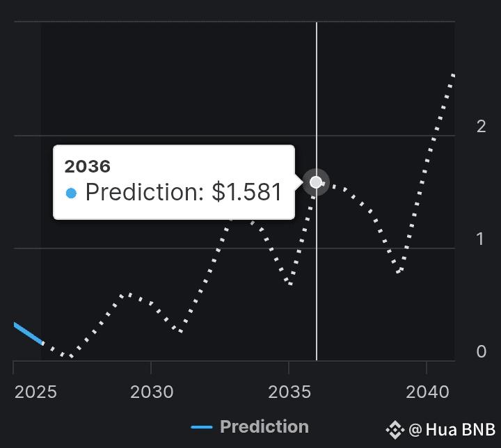Click the 2030 x-axis label

click(x=152, y=392)
